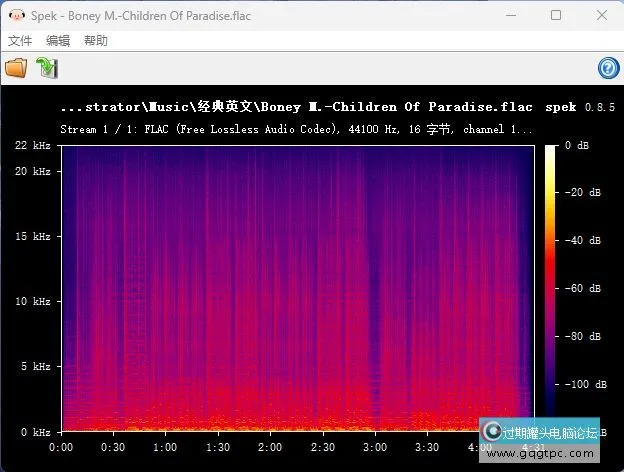Click the 20 kHz frequency axis label

point(33,171)
